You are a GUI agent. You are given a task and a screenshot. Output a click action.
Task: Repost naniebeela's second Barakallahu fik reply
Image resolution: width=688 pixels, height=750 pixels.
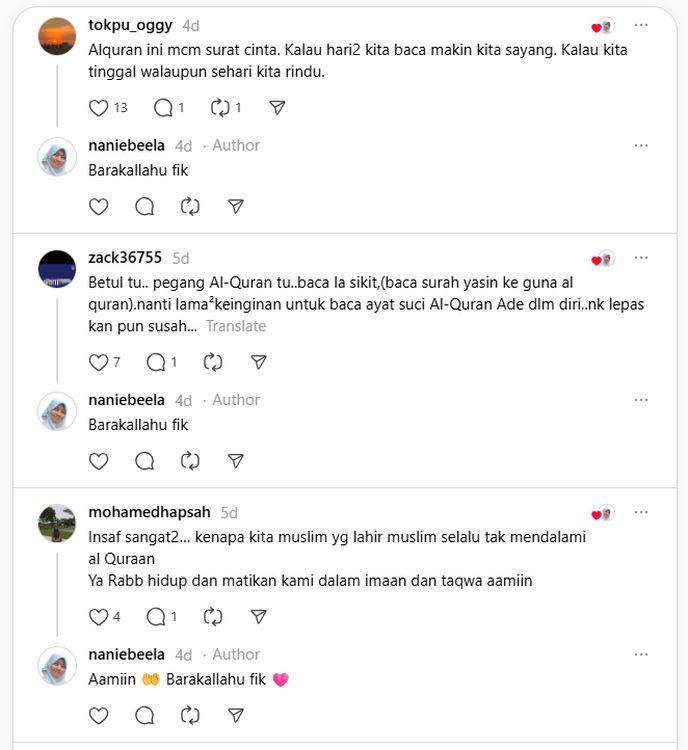click(190, 461)
